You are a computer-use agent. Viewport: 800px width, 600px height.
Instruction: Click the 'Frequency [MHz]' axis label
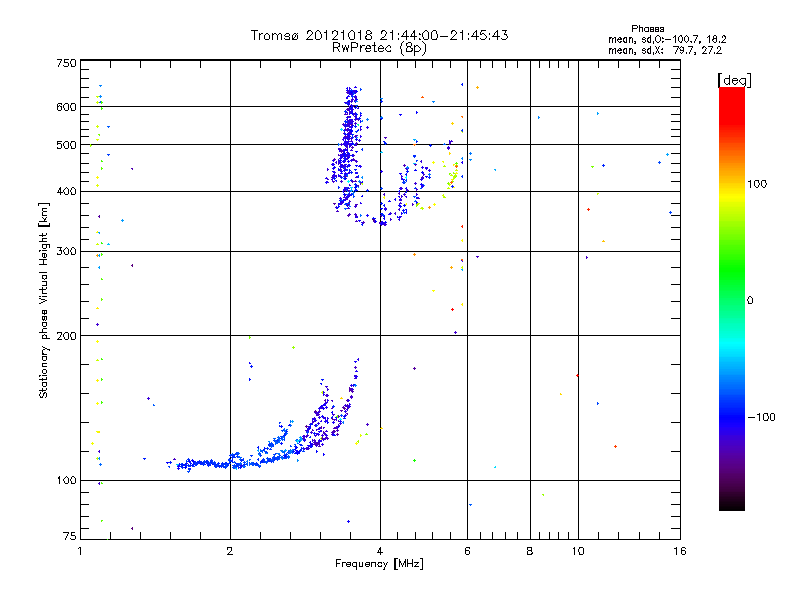[x=379, y=564]
